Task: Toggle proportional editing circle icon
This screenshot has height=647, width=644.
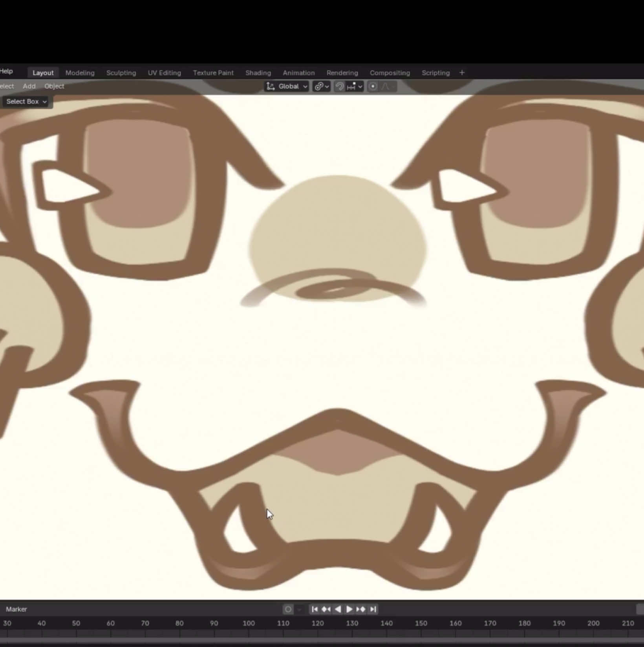Action: [373, 86]
